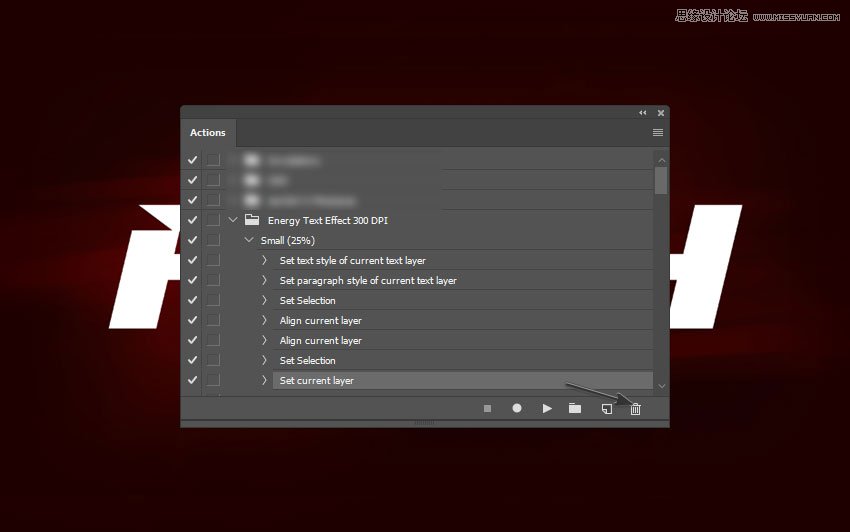Select the Set current layer step

pos(316,380)
